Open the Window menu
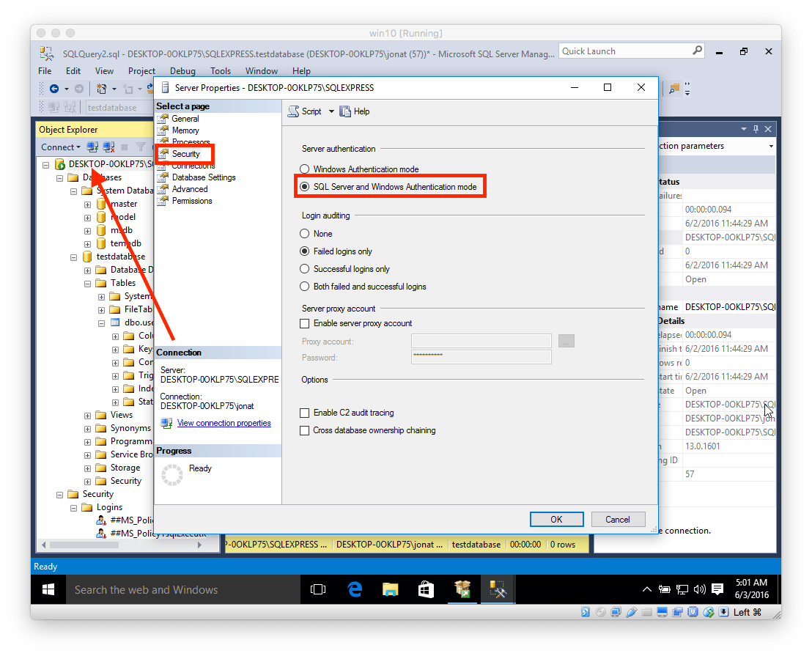Viewport: 812px width, 656px height. [262, 71]
